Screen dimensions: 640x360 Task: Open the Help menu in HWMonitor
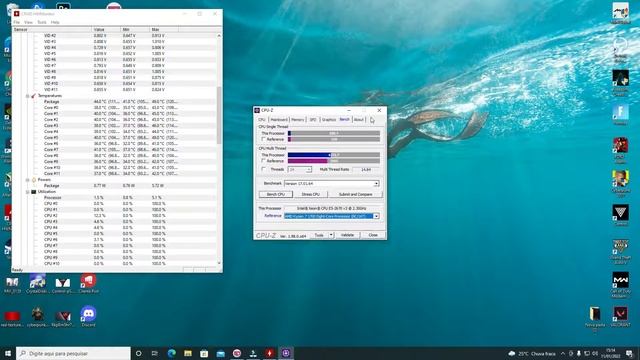click(x=55, y=22)
